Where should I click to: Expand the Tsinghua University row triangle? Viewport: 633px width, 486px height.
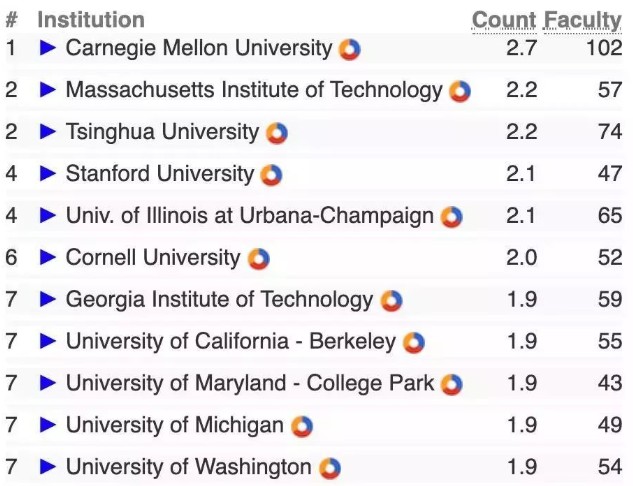click(48, 132)
